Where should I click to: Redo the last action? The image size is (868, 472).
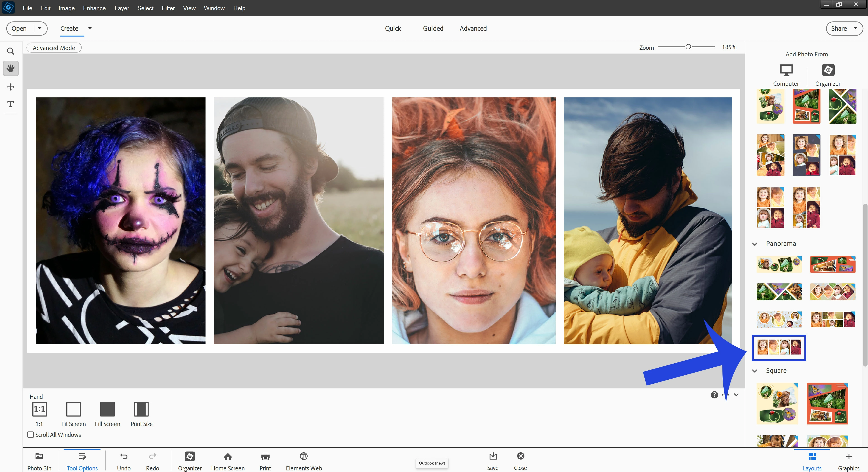153,461
